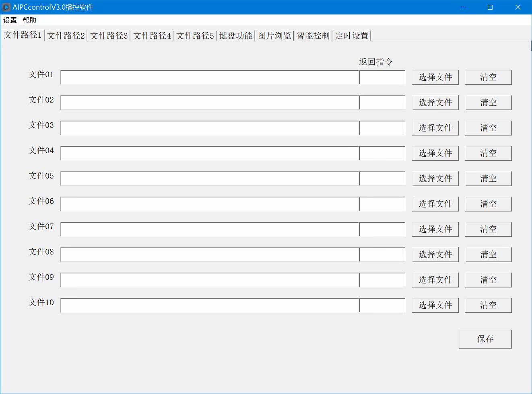Click the 返回指令 box in 文件03 row

(382, 128)
